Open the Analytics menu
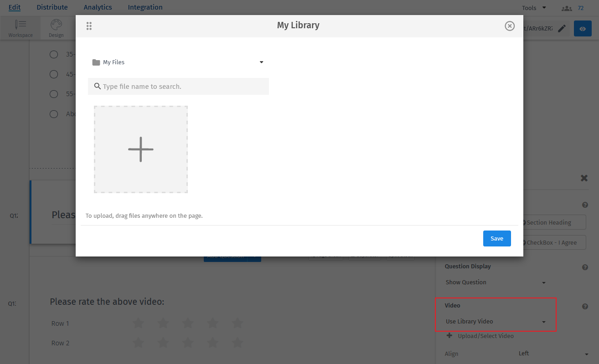 (98, 7)
